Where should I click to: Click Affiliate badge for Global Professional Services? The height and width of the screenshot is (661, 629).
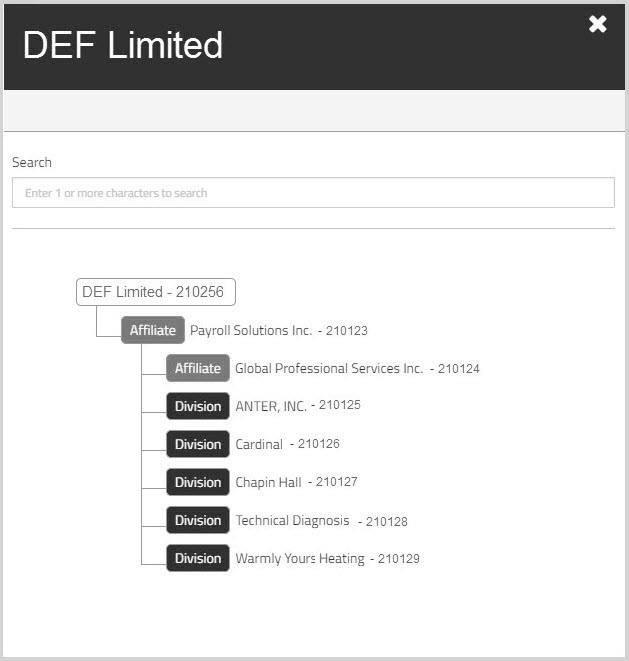(x=198, y=368)
